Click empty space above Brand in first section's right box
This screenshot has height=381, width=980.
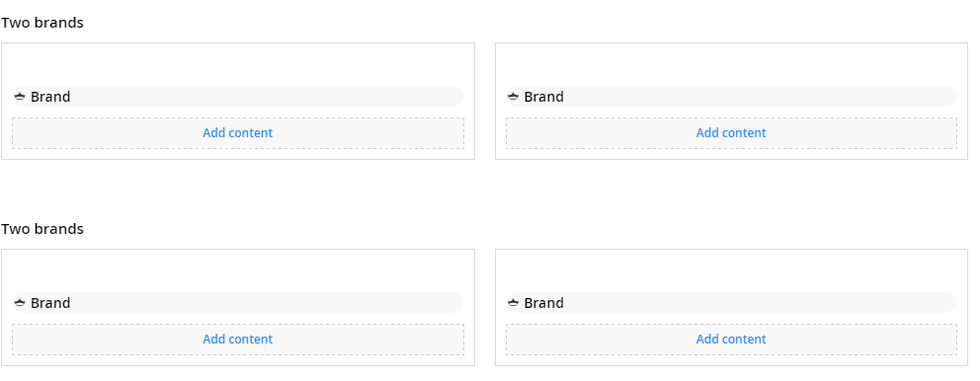(x=731, y=64)
